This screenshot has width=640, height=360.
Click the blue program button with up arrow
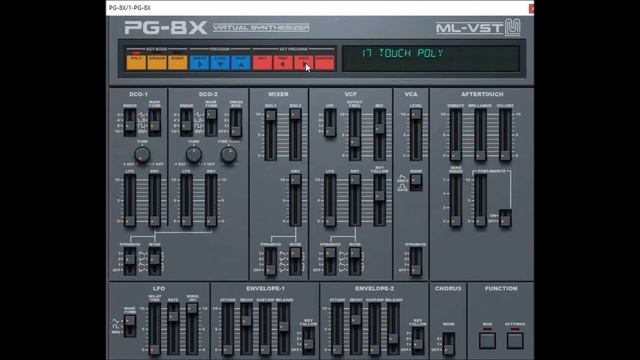241,63
